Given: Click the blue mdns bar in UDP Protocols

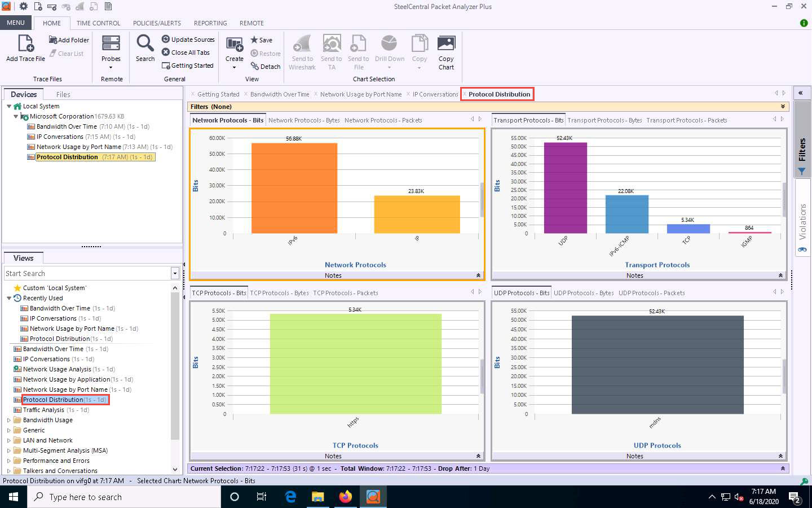Looking at the screenshot, I should pyautogui.click(x=657, y=365).
